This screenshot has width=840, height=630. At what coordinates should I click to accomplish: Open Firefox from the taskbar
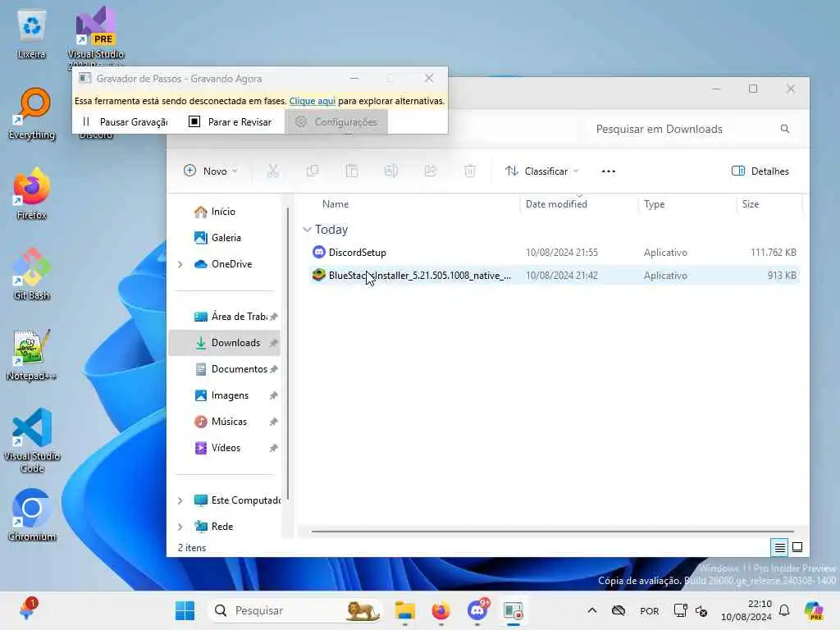coord(441,610)
